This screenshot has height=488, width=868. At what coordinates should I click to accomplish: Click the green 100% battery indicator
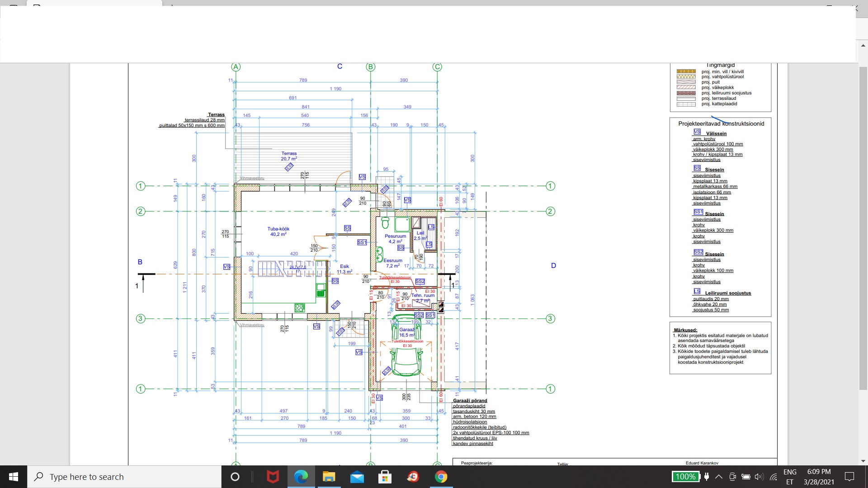[685, 477]
